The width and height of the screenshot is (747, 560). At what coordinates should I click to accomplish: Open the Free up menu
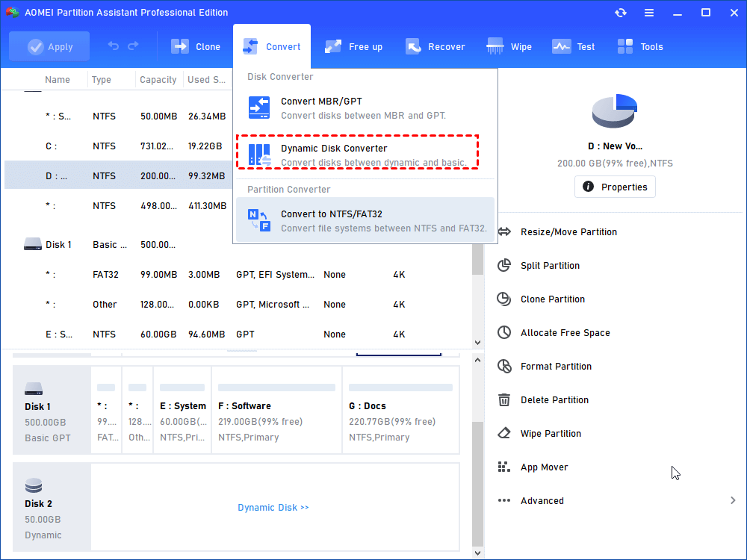[353, 46]
